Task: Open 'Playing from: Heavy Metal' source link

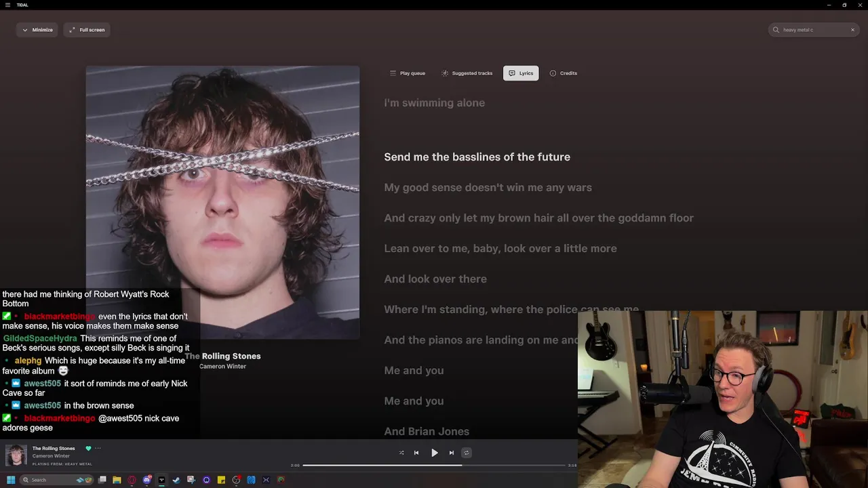Action: click(x=62, y=464)
